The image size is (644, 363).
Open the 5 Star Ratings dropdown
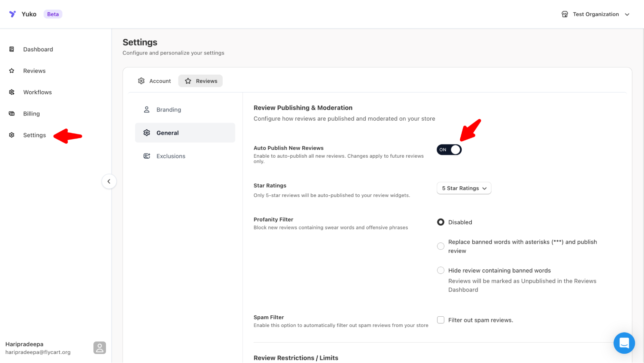pos(464,188)
